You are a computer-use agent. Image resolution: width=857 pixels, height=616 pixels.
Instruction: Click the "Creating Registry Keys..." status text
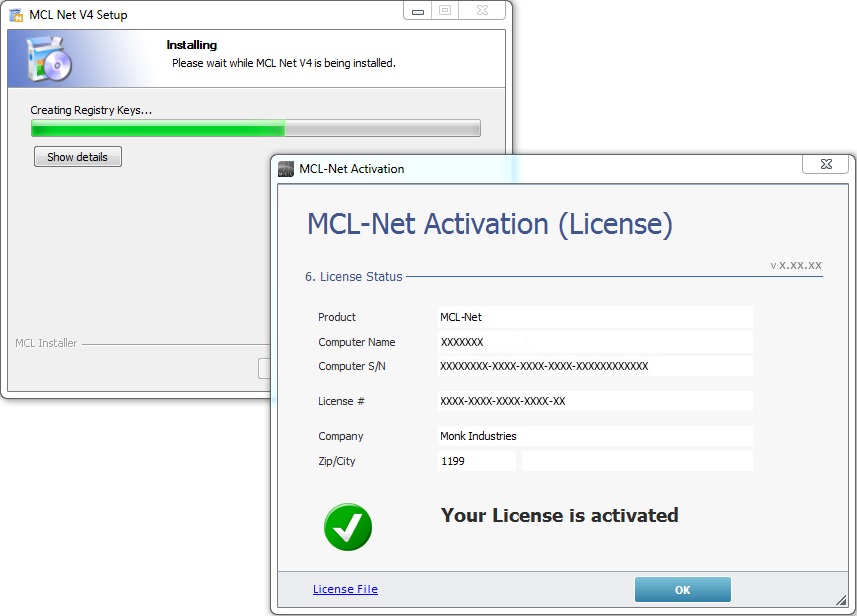click(x=91, y=110)
